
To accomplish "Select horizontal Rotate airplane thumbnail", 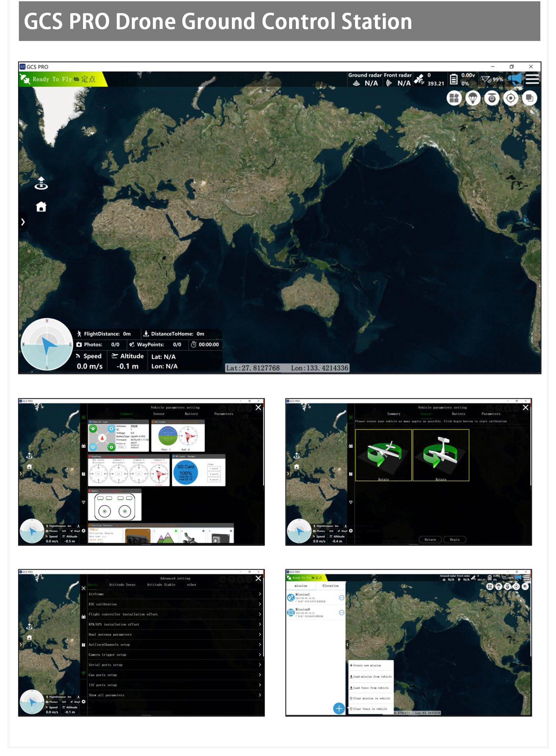I will pos(383,455).
